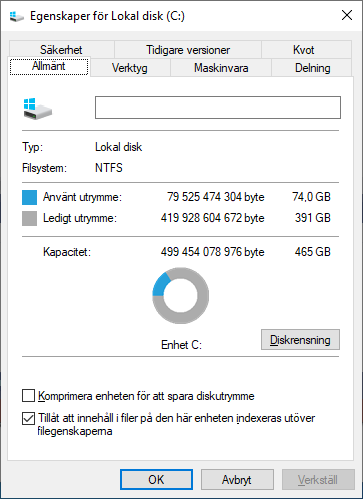Viewport: 363px width, 499px height.
Task: Close the properties dialog window
Action: point(347,15)
